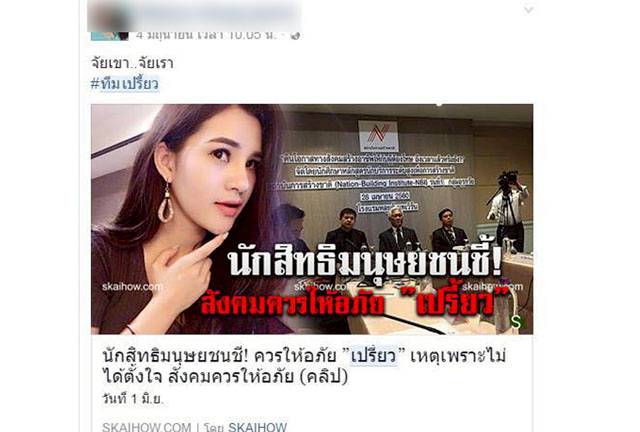Screen dimensions: 640x432
Task: Click second title line ได้ตั้งใจ สังคมควรให้อภัย (คลิป)
Action: tap(225, 376)
